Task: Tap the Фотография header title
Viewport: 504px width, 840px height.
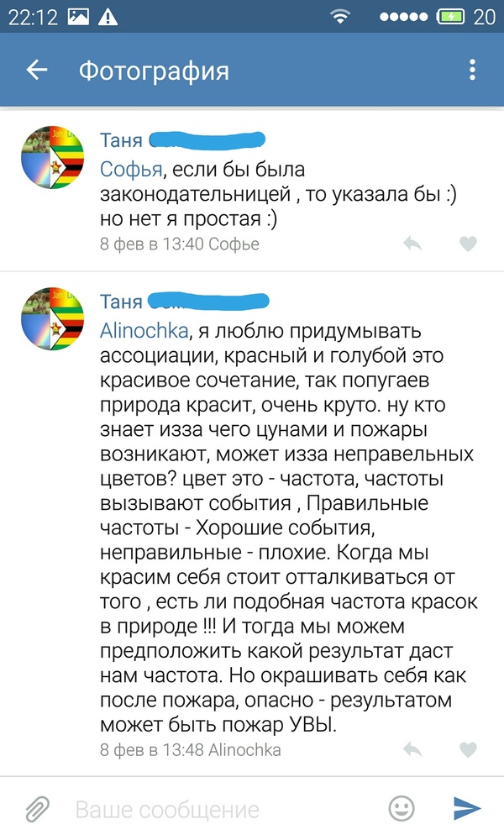Action: click(x=154, y=71)
